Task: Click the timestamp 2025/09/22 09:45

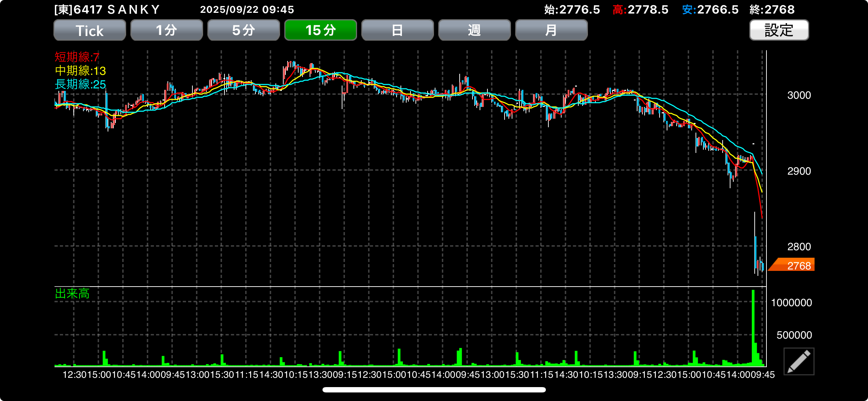Action: pos(247,10)
